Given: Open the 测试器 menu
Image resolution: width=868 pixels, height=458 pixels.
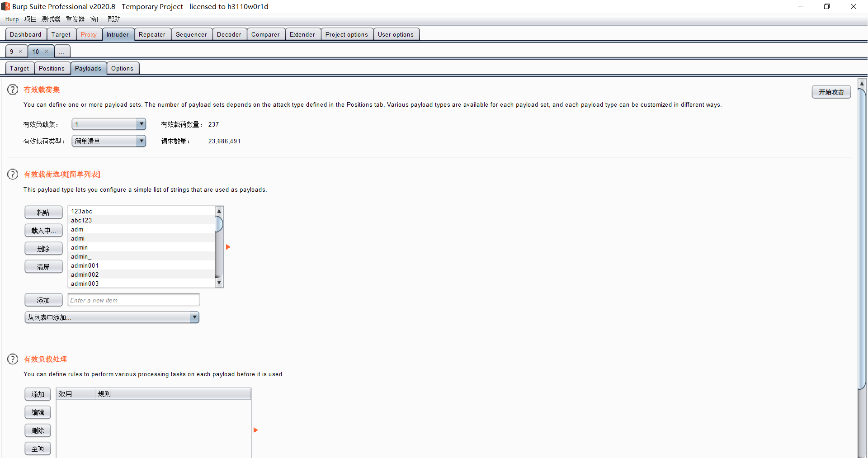Looking at the screenshot, I should tap(51, 19).
